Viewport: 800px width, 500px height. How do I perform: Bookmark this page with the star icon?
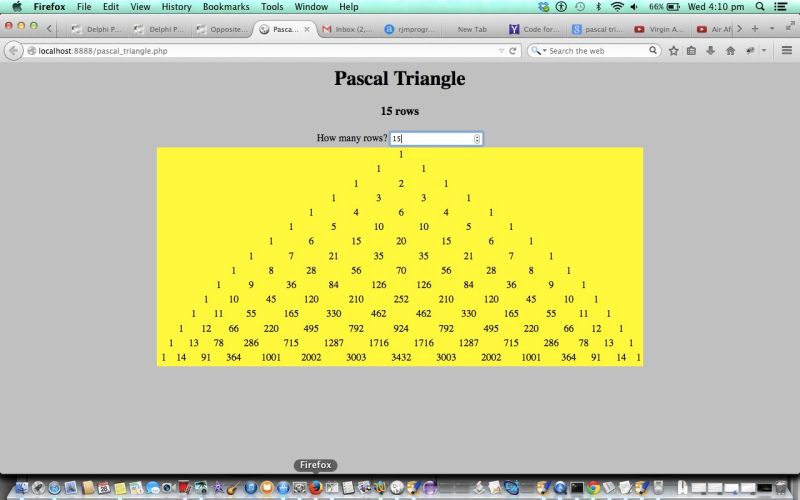click(x=673, y=51)
